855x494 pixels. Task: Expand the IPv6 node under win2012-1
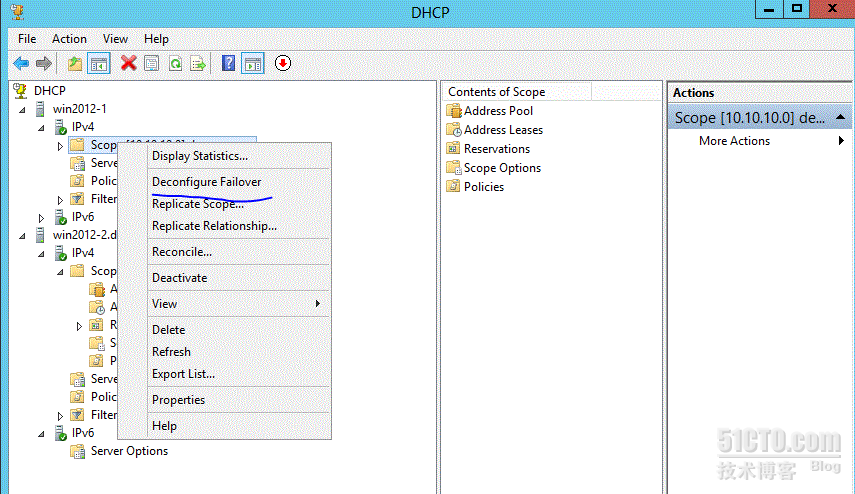point(41,218)
